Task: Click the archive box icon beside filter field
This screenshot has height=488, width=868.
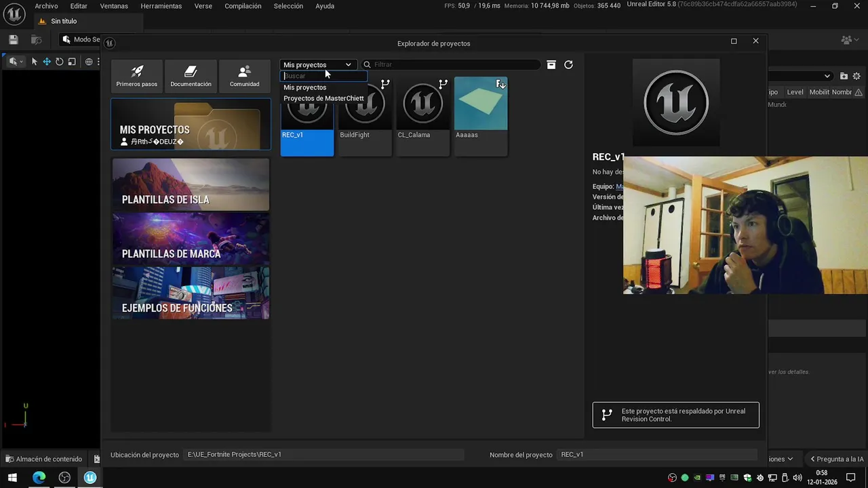Action: point(551,64)
